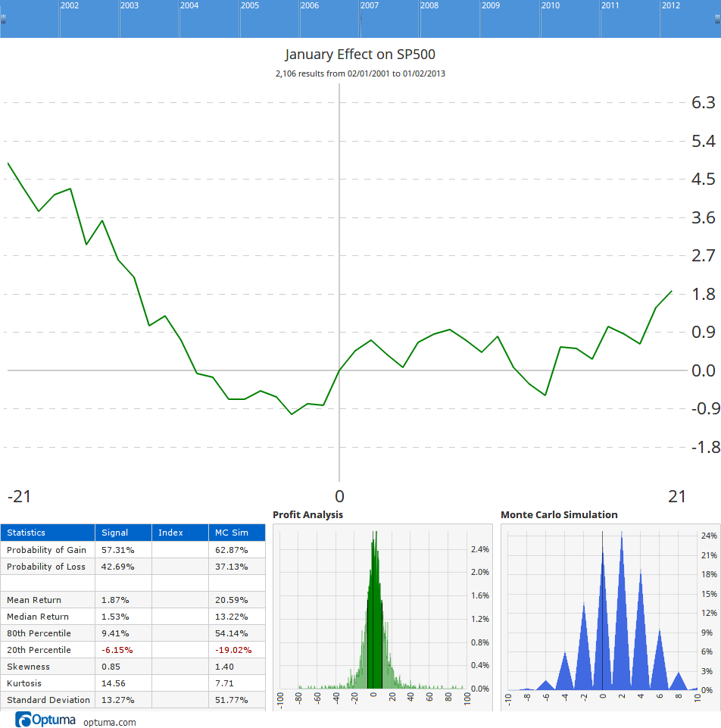Click red Signal value -6.15%
Image resolution: width=721 pixels, height=728 pixels.
click(x=117, y=650)
